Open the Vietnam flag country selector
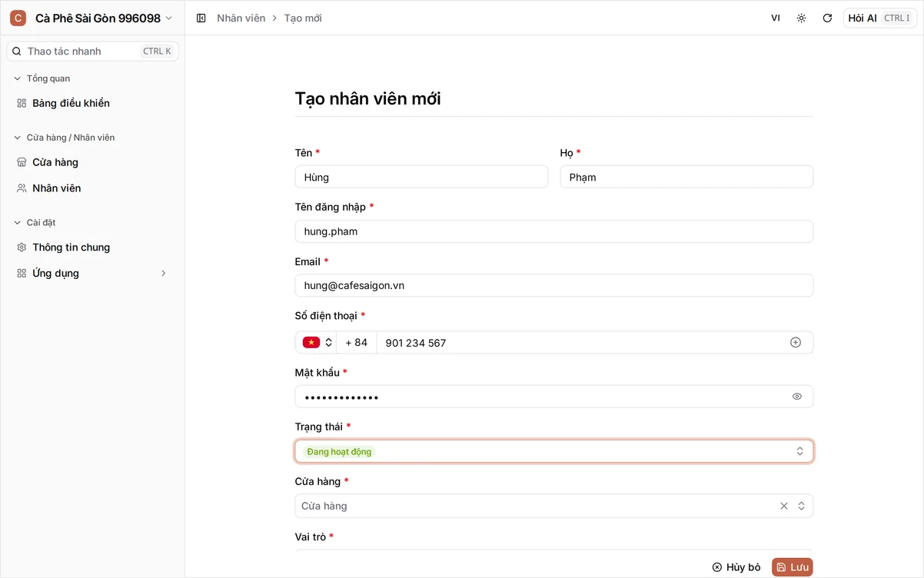 [x=317, y=342]
